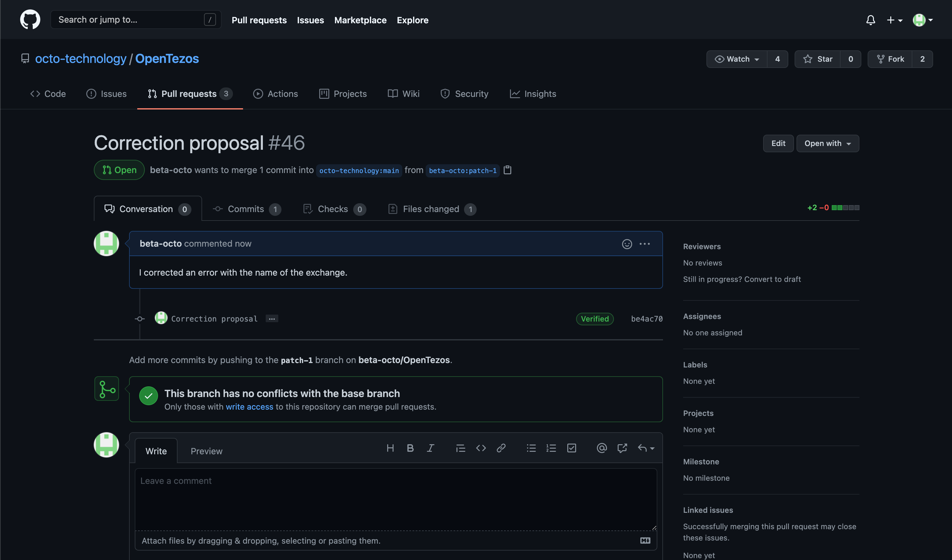Expand the commit message ellipsis
Image resolution: width=952 pixels, height=560 pixels.
[272, 319]
